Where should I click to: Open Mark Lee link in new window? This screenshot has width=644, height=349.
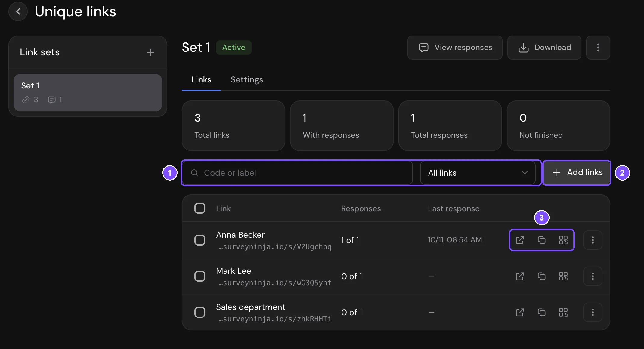click(520, 276)
